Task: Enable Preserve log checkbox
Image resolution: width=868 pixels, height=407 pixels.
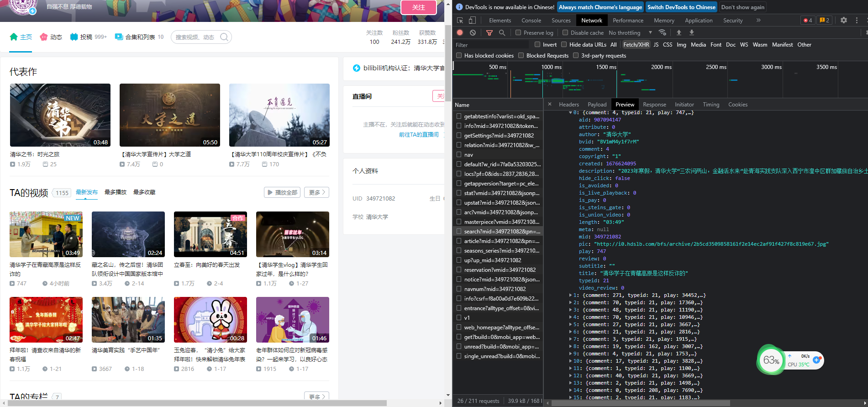Action: click(518, 32)
